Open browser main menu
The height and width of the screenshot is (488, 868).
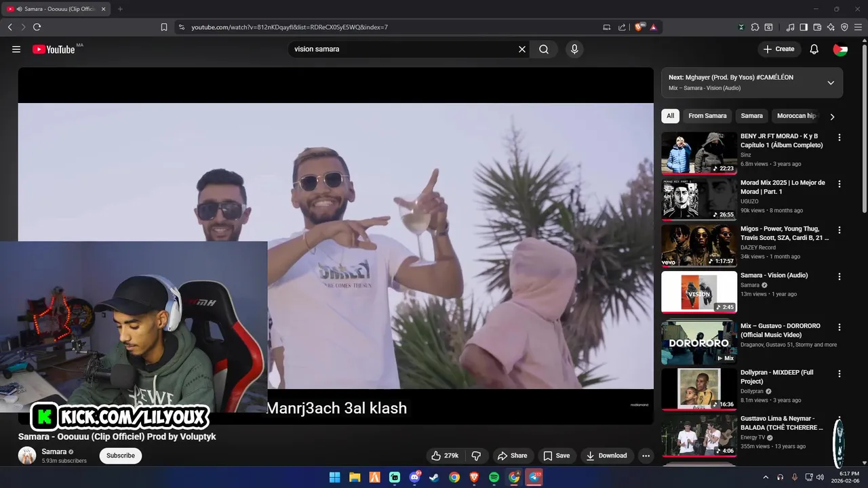click(858, 27)
